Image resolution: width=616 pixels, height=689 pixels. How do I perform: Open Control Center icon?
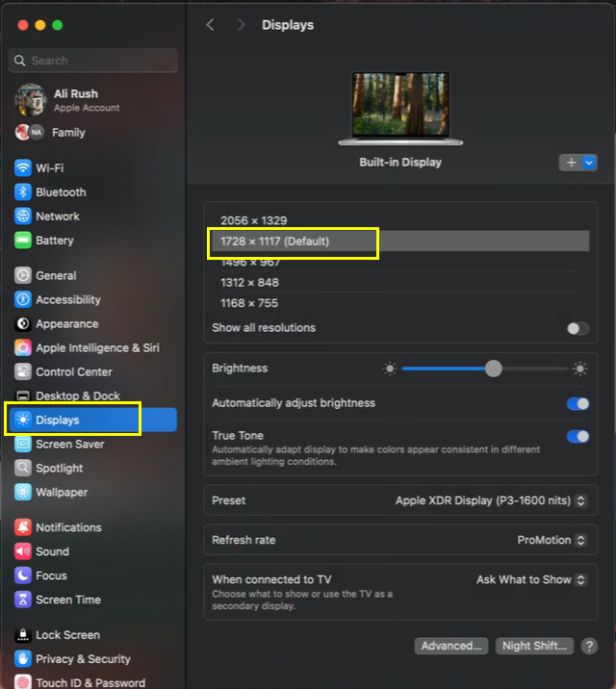tap(23, 371)
